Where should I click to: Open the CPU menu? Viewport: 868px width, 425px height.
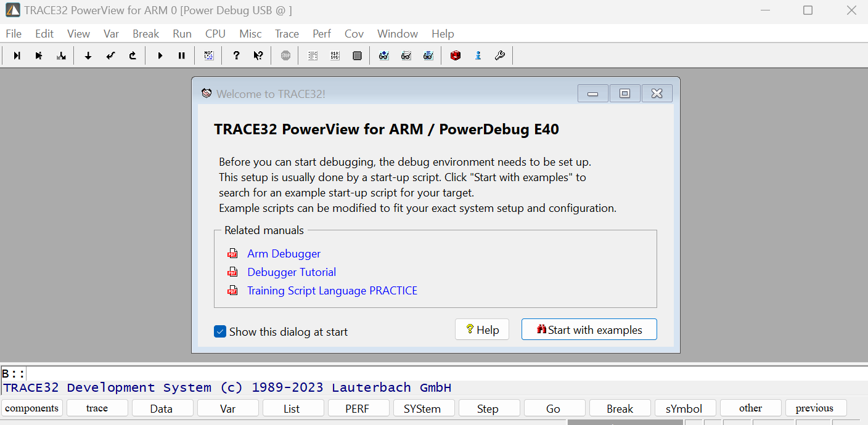(x=215, y=33)
